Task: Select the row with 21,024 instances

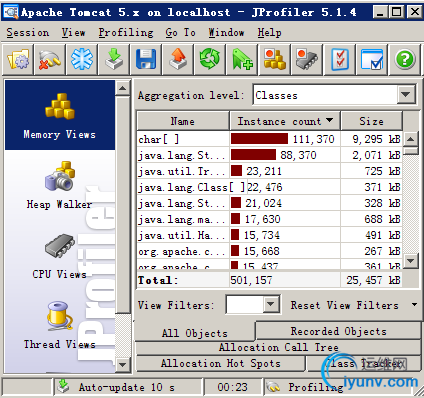Action: pyautogui.click(x=269, y=203)
